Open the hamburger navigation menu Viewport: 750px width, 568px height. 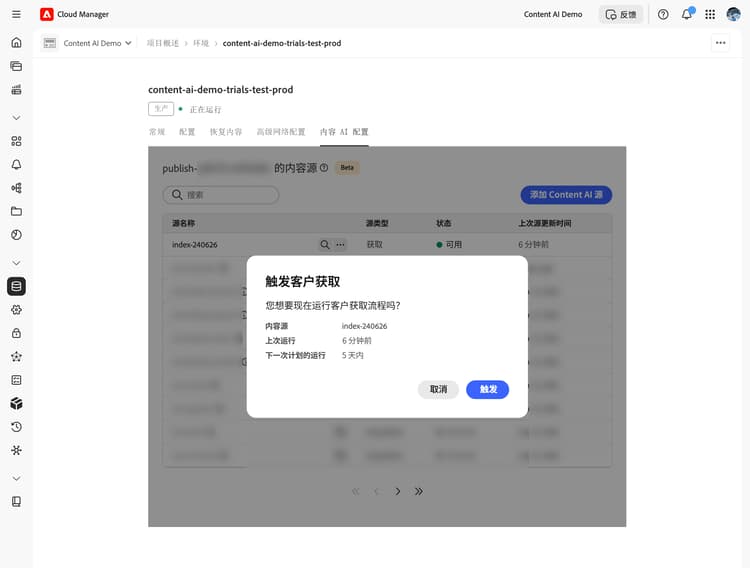coord(16,14)
